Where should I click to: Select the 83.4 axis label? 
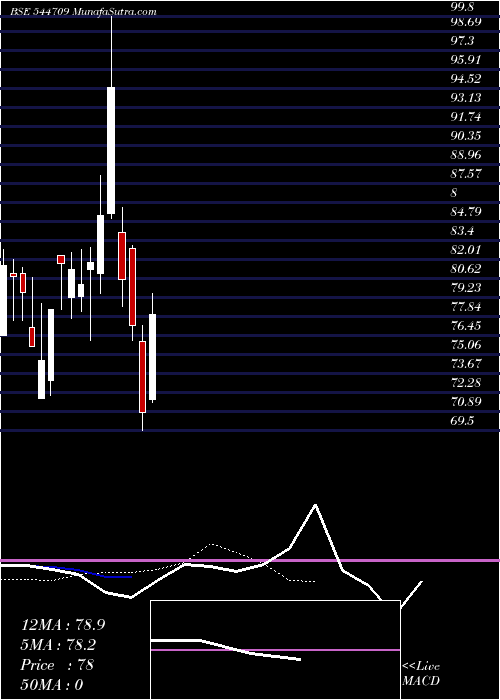pos(462,231)
